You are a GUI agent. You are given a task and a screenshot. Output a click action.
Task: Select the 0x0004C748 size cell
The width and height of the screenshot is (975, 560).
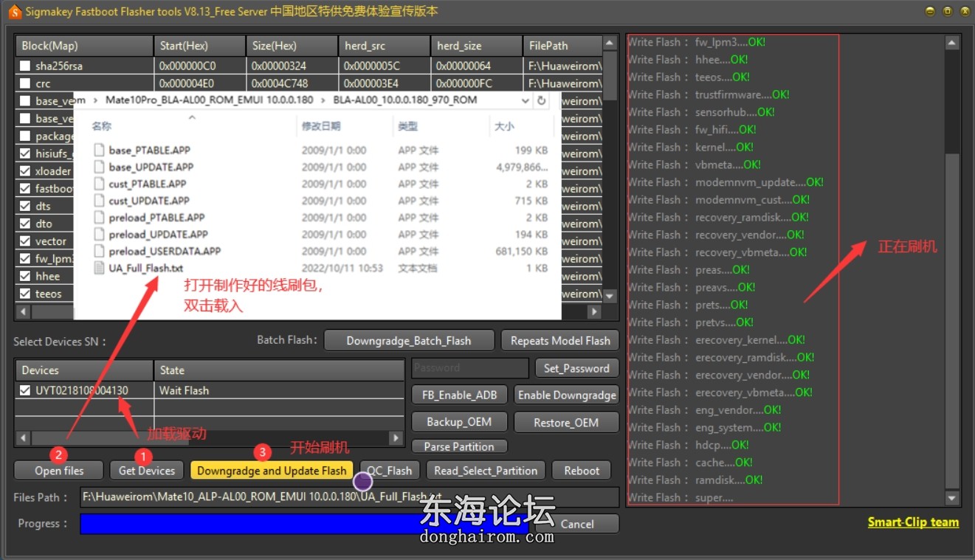292,84
